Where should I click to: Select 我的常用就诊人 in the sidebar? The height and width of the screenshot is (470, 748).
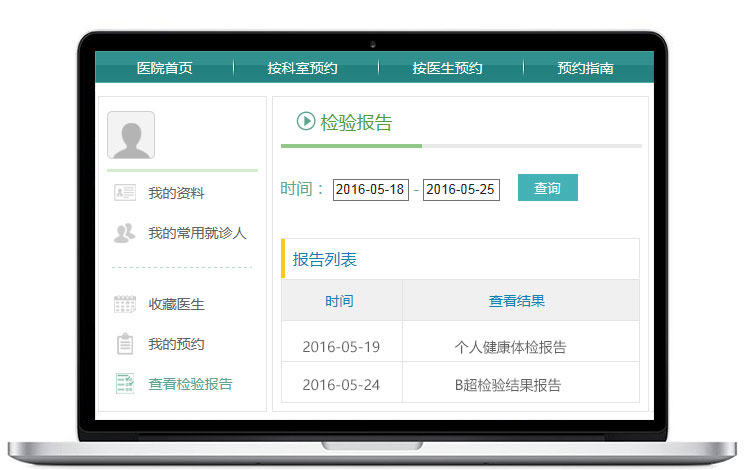tap(197, 233)
